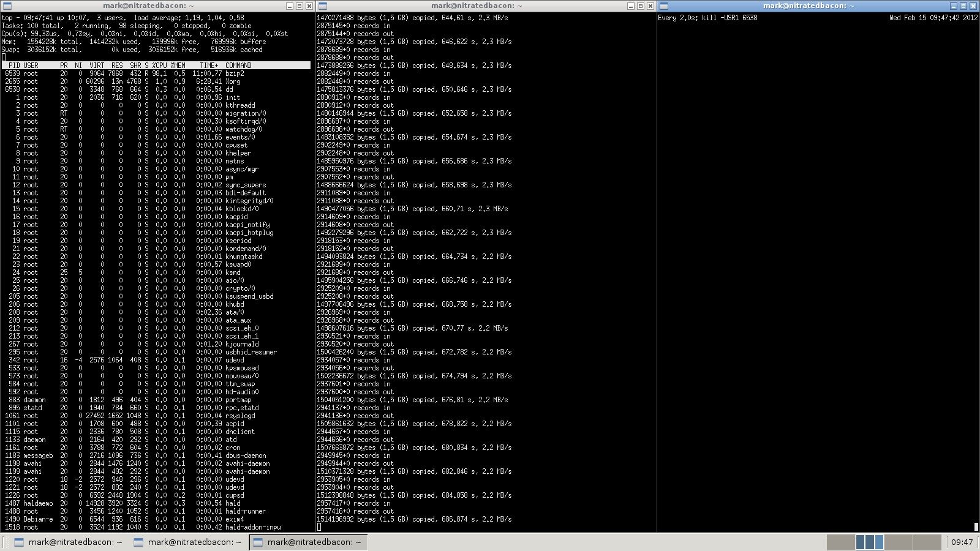Minimize the watch kill -USR1 terminal
The image size is (980, 551).
pyautogui.click(x=954, y=6)
